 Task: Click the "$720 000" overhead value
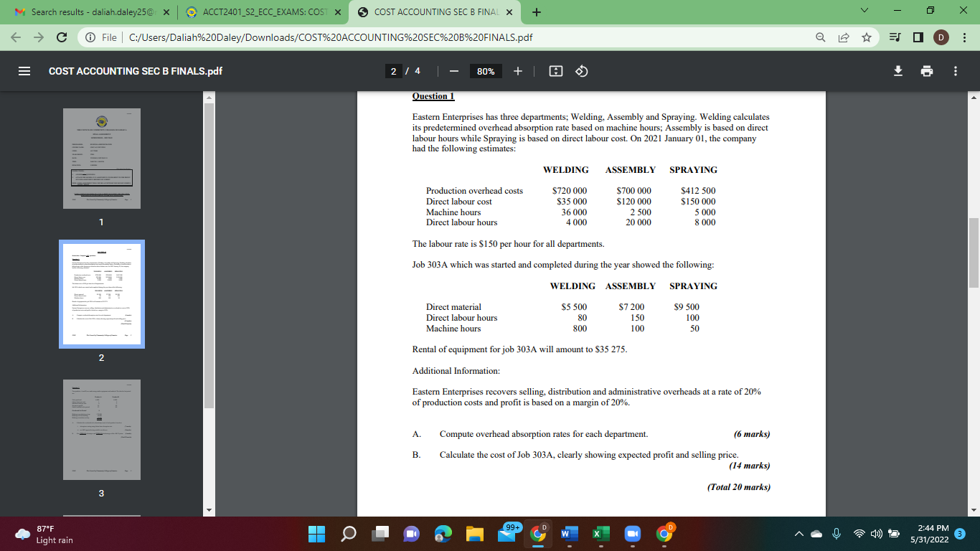(x=569, y=191)
